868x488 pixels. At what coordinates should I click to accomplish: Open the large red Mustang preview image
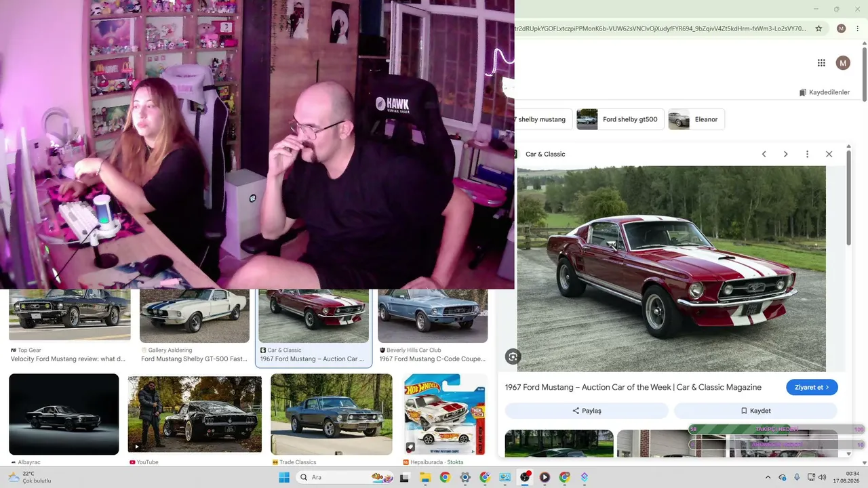[671, 268]
